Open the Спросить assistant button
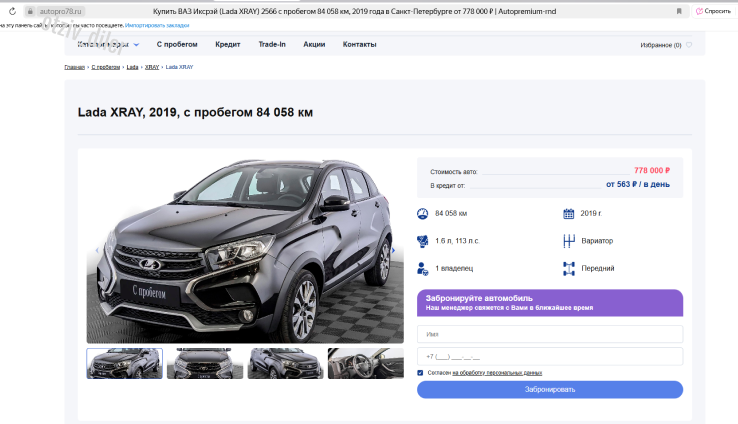Screen dimensions: 738x424 coord(714,11)
